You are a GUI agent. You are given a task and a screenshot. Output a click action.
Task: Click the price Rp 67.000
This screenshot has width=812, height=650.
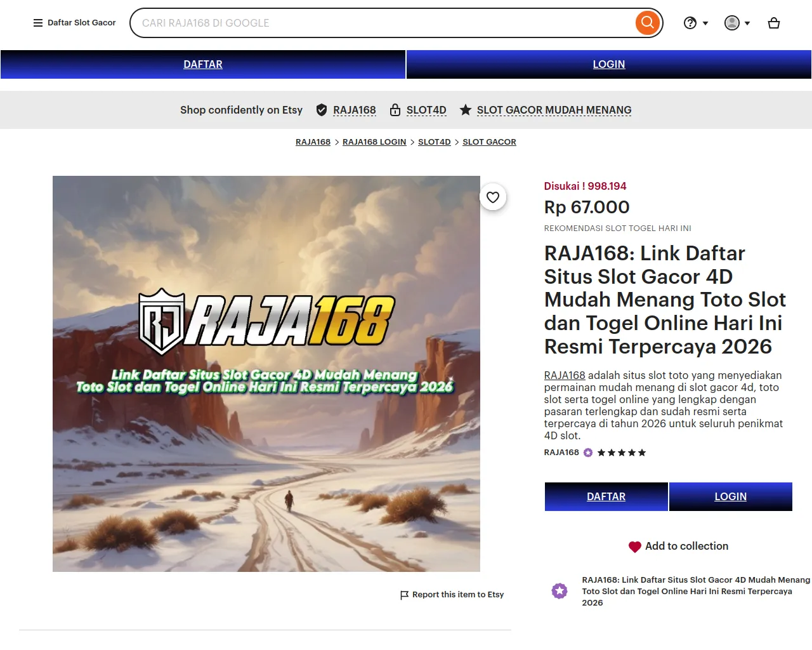[x=587, y=207]
